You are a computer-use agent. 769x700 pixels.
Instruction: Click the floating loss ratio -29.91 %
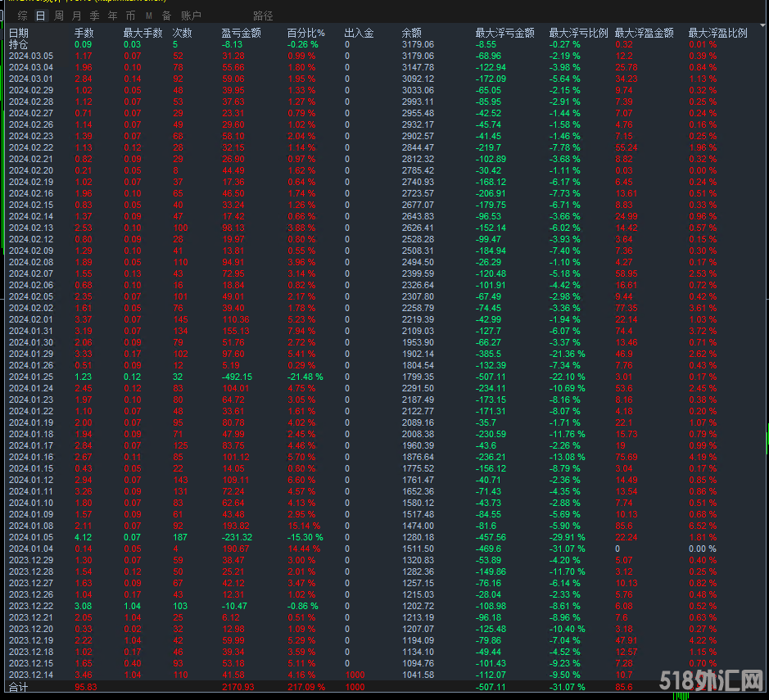pyautogui.click(x=567, y=537)
